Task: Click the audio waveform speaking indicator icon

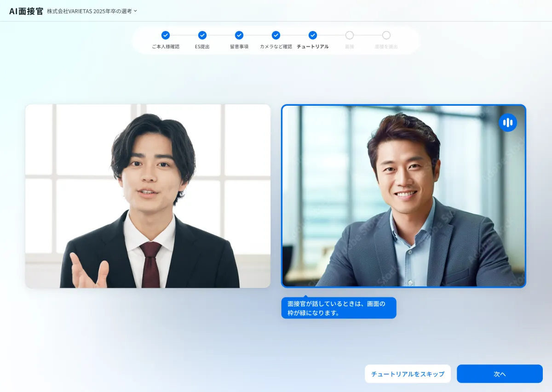Action: pos(508,123)
